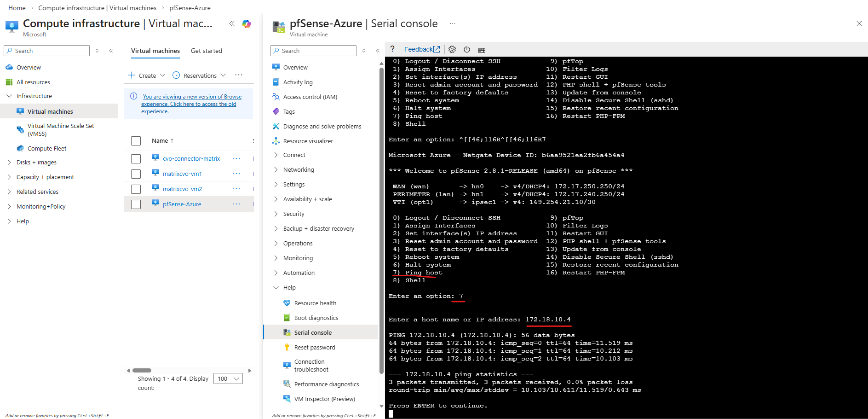868x419 pixels.
Task: Click the Feedback link in console toolbar
Action: click(x=422, y=49)
